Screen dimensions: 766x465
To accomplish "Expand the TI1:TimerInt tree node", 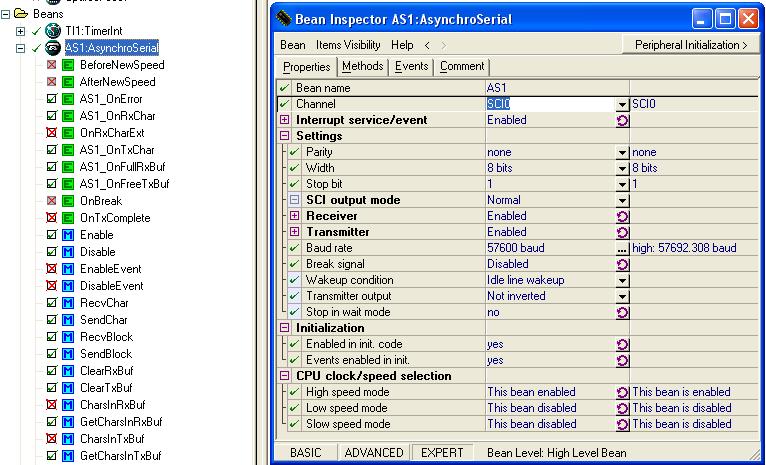I will coord(20,31).
